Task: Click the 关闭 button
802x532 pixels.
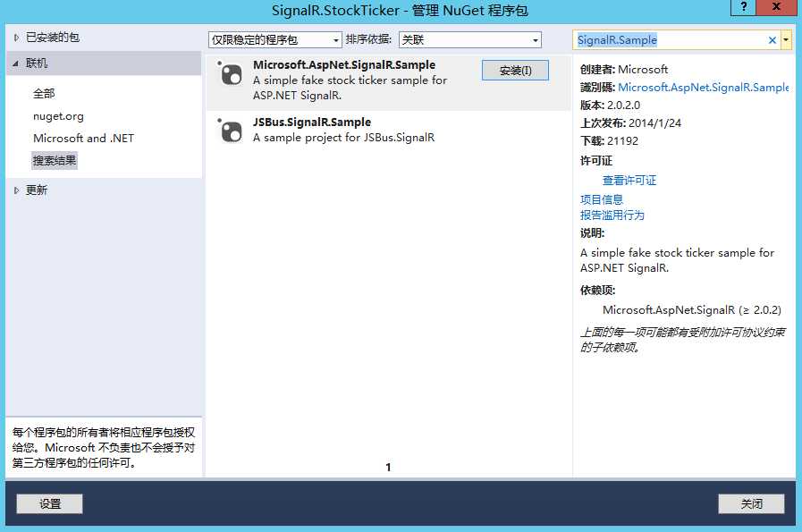Action: (x=751, y=504)
